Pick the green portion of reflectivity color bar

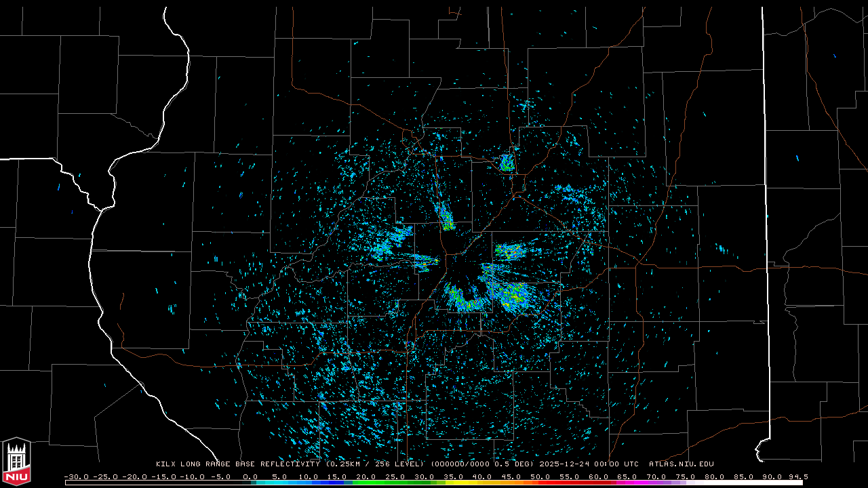pyautogui.click(x=400, y=483)
